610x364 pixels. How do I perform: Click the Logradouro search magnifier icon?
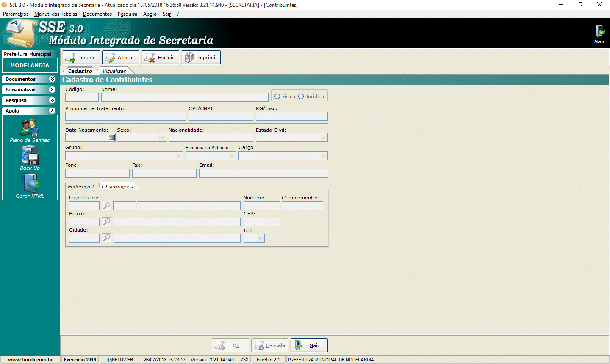(107, 206)
